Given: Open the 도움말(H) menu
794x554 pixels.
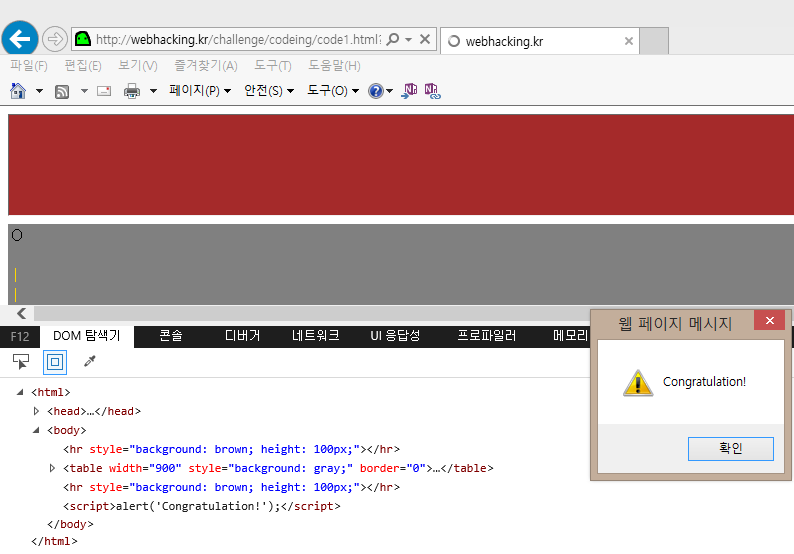Looking at the screenshot, I should [335, 65].
